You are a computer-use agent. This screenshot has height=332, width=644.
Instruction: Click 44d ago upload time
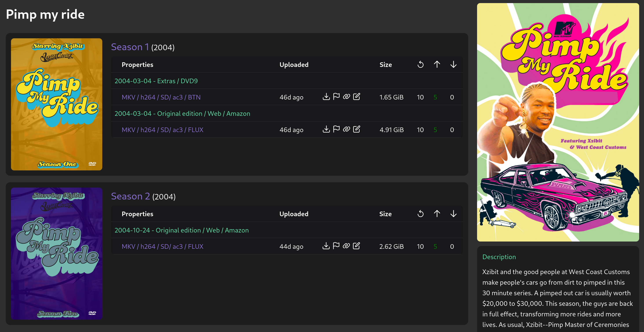291,246
